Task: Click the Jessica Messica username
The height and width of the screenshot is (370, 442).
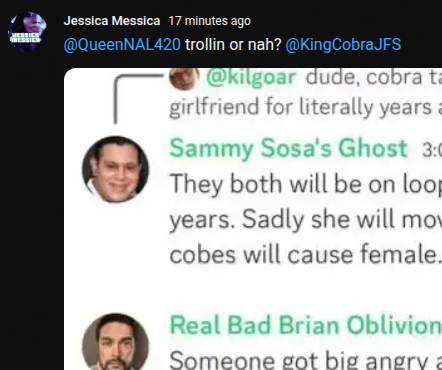Action: coord(112,21)
